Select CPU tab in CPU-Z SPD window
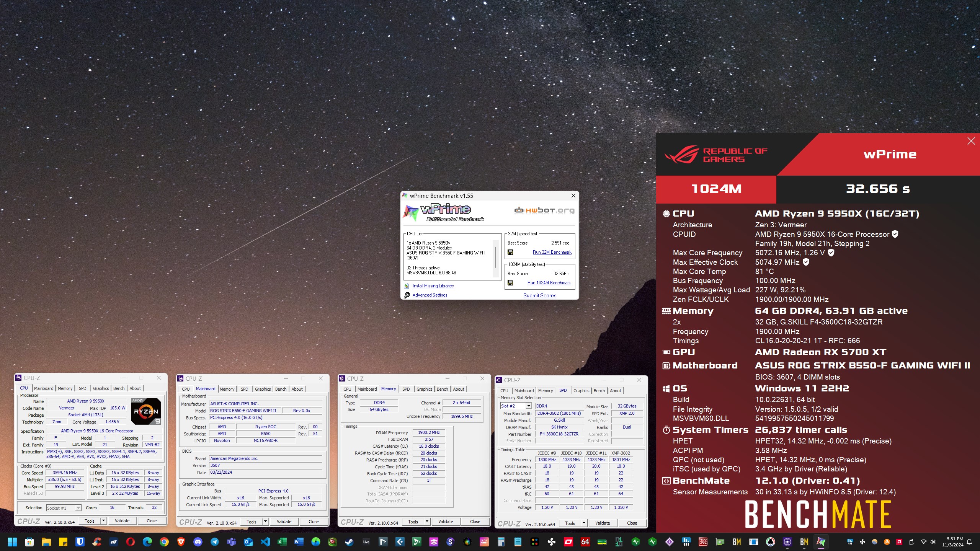The image size is (980, 551). coord(504,391)
